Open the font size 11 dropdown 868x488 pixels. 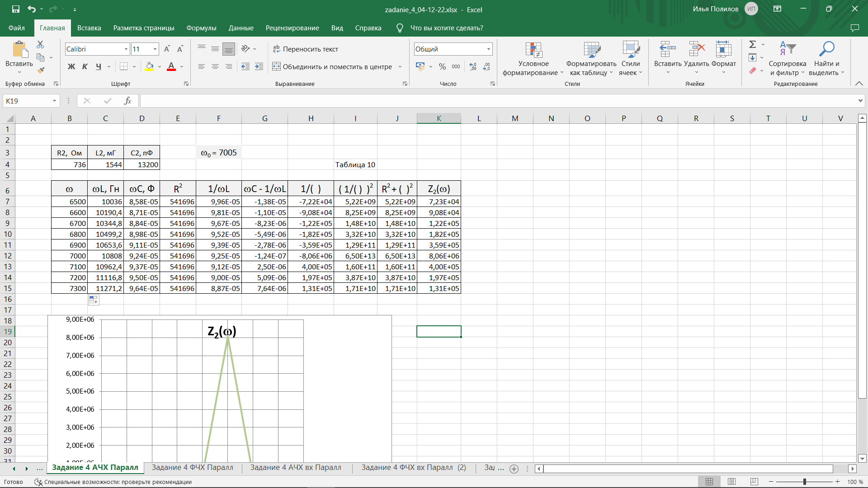(155, 49)
